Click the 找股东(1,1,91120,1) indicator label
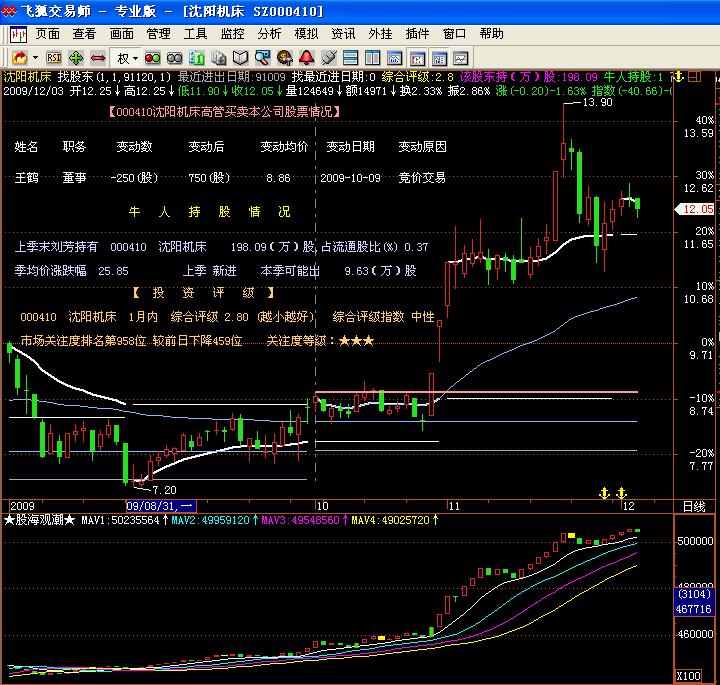The image size is (720, 685). click(115, 77)
